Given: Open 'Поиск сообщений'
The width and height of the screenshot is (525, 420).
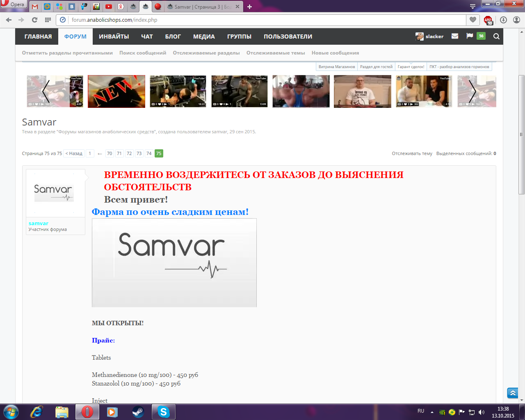Looking at the screenshot, I should pyautogui.click(x=143, y=53).
